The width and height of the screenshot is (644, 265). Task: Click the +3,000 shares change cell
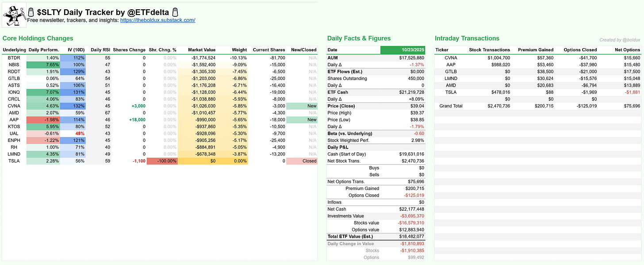point(129,106)
